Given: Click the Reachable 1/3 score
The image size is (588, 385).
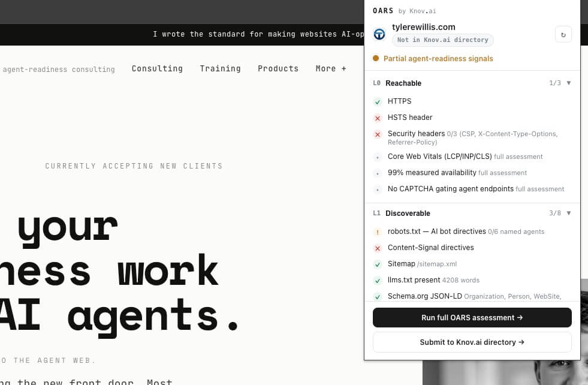Looking at the screenshot, I should pyautogui.click(x=555, y=83).
